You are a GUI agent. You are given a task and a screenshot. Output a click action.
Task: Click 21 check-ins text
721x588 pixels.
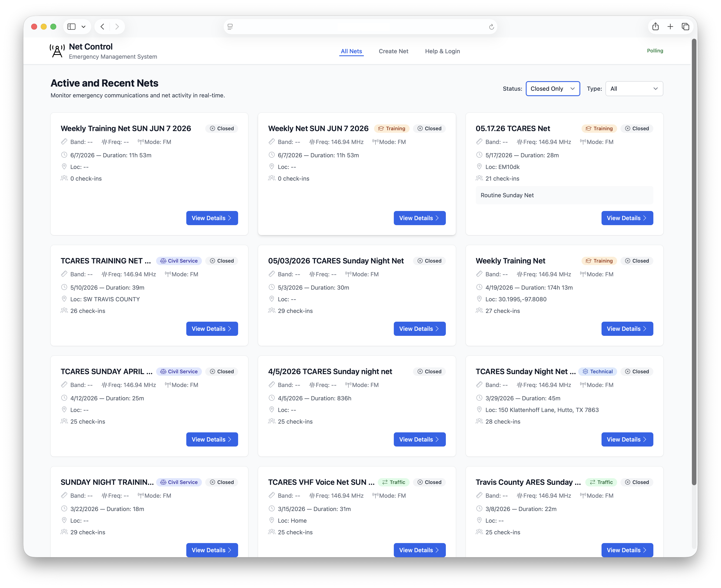(x=502, y=179)
